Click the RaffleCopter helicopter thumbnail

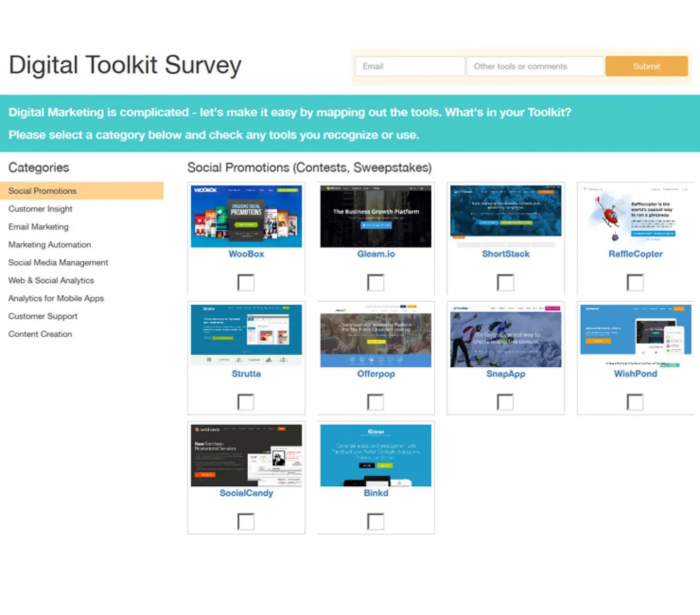point(635,216)
